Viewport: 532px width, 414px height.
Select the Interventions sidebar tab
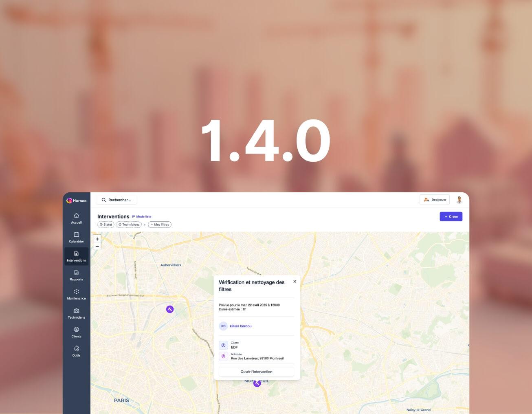[x=76, y=256]
